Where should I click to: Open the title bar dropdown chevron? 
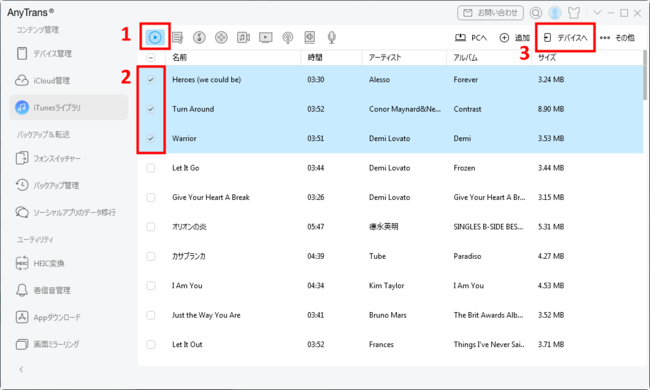[597, 13]
